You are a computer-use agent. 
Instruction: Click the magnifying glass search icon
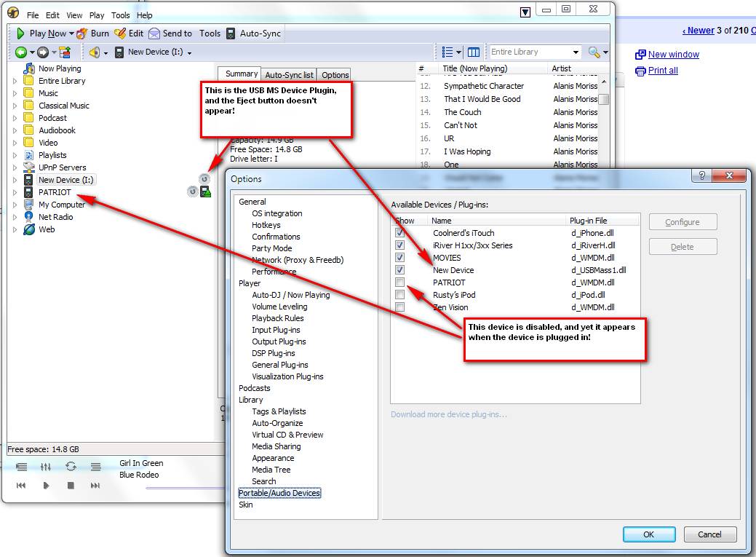click(x=594, y=52)
